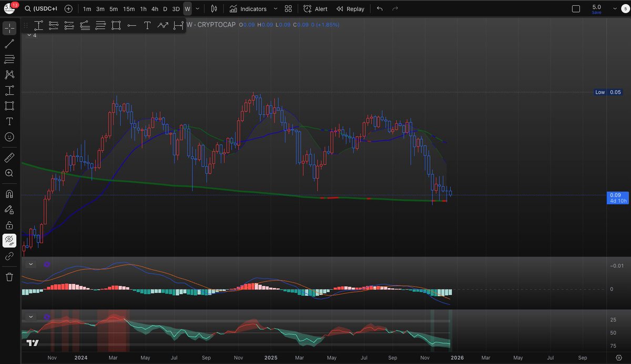Toggle drawing sync link icon
The image size is (631, 364).
[9, 256]
